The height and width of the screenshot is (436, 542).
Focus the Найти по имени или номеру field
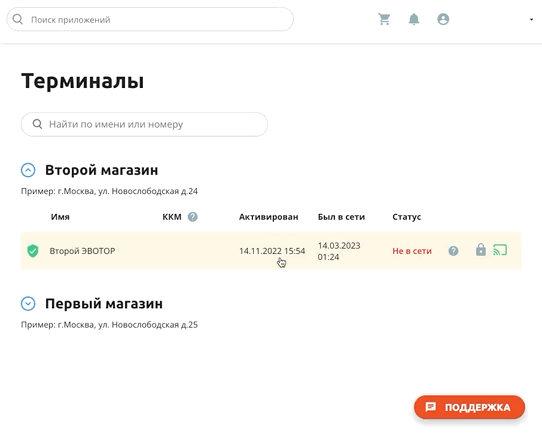144,124
